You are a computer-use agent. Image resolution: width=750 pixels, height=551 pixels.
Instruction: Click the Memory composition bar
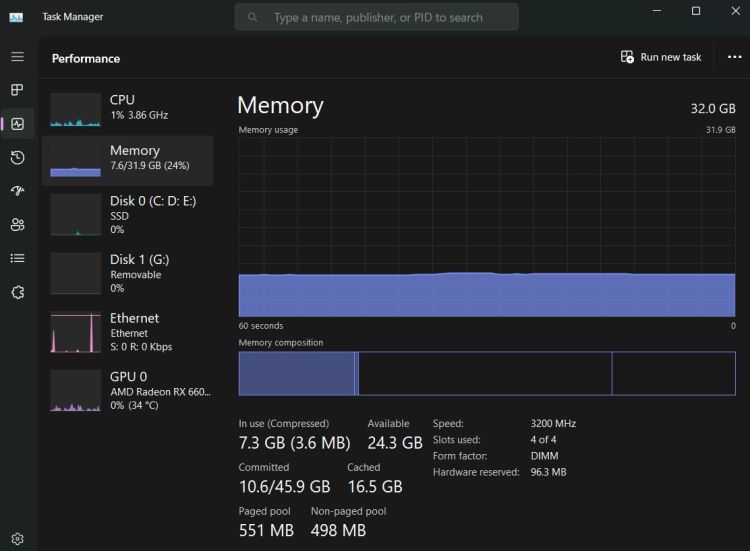[486, 373]
